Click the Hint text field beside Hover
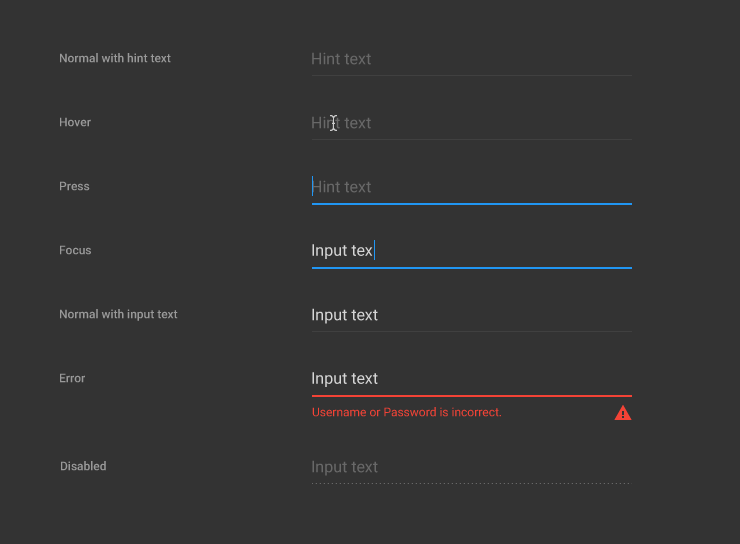740x544 pixels. click(x=471, y=123)
